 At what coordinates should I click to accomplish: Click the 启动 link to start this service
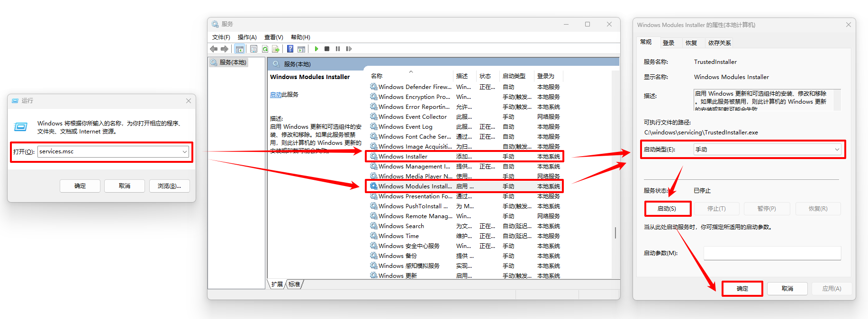point(276,95)
